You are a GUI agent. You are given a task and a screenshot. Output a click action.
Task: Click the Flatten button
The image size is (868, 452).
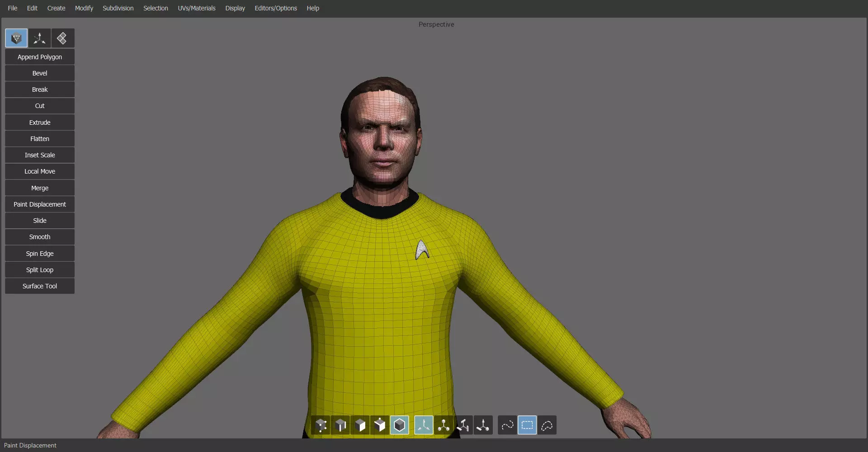(x=40, y=139)
